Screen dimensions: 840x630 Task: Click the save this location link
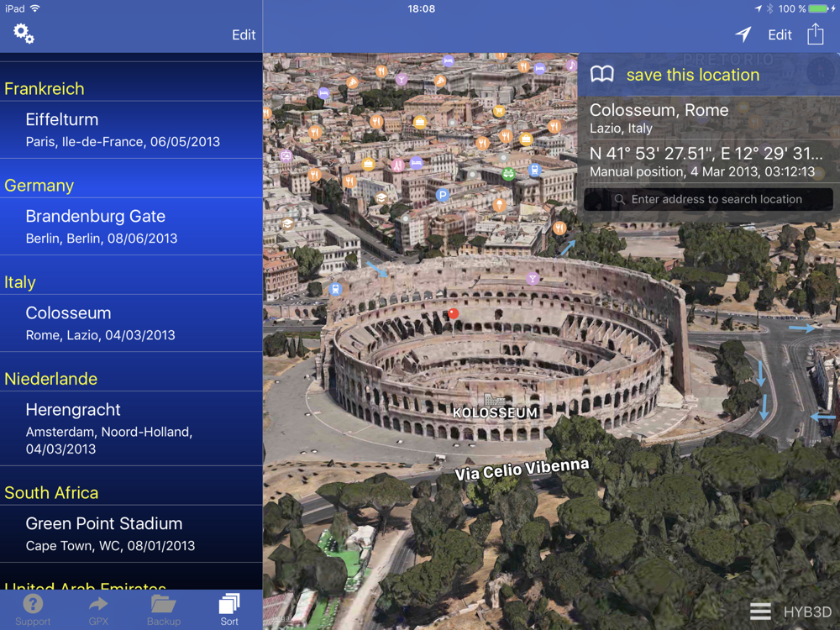693,75
